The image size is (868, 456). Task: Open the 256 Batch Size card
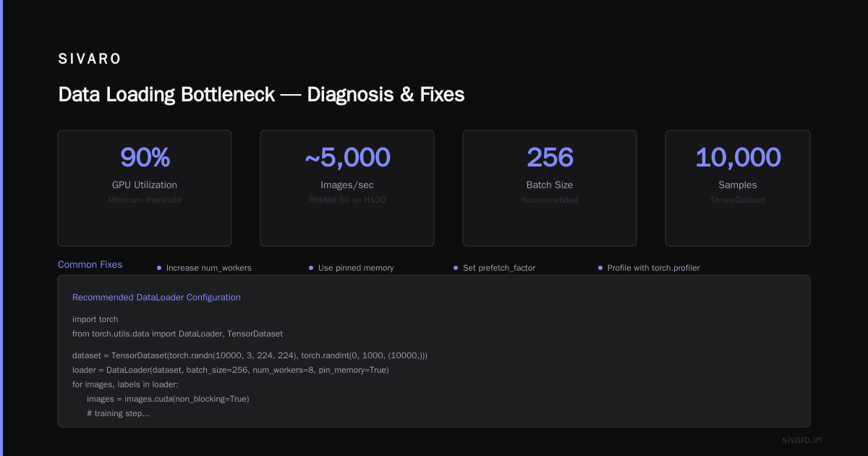(x=550, y=188)
